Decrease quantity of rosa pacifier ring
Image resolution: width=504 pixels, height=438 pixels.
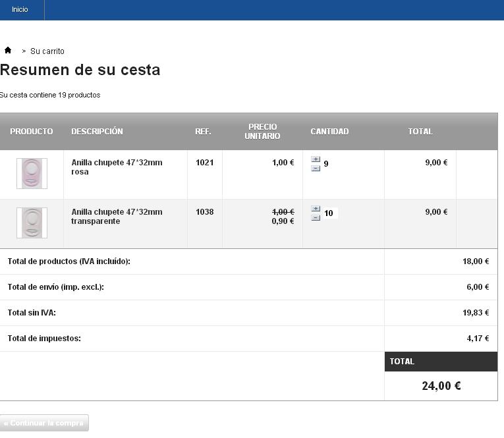(x=316, y=168)
